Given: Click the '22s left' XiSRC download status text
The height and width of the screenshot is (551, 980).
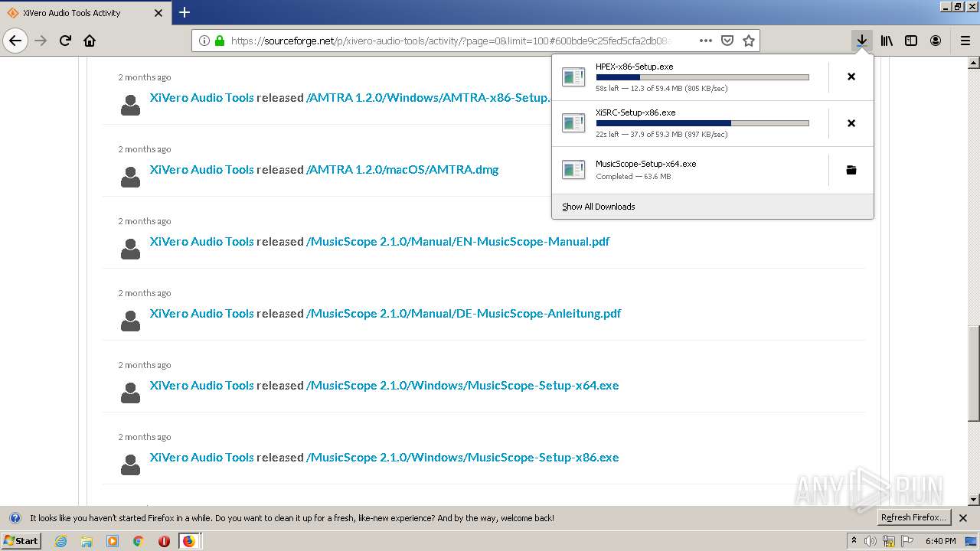Looking at the screenshot, I should 661,135.
